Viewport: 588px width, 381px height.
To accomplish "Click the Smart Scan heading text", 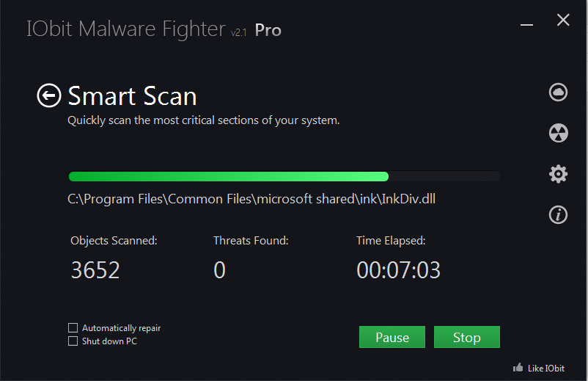I will tap(132, 96).
